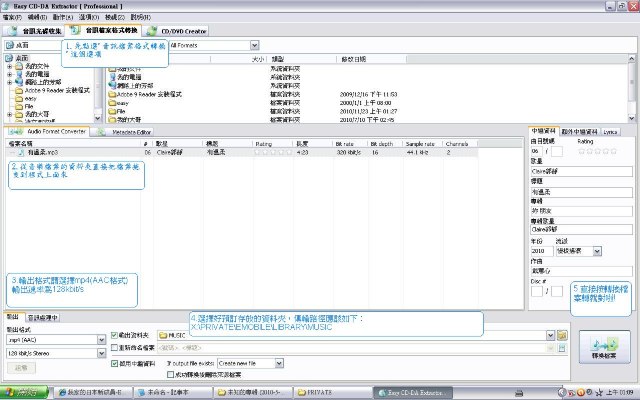Screen dimensions: 640x400
Task: Open Internet Explorer window from taskbar
Action: tap(94, 393)
